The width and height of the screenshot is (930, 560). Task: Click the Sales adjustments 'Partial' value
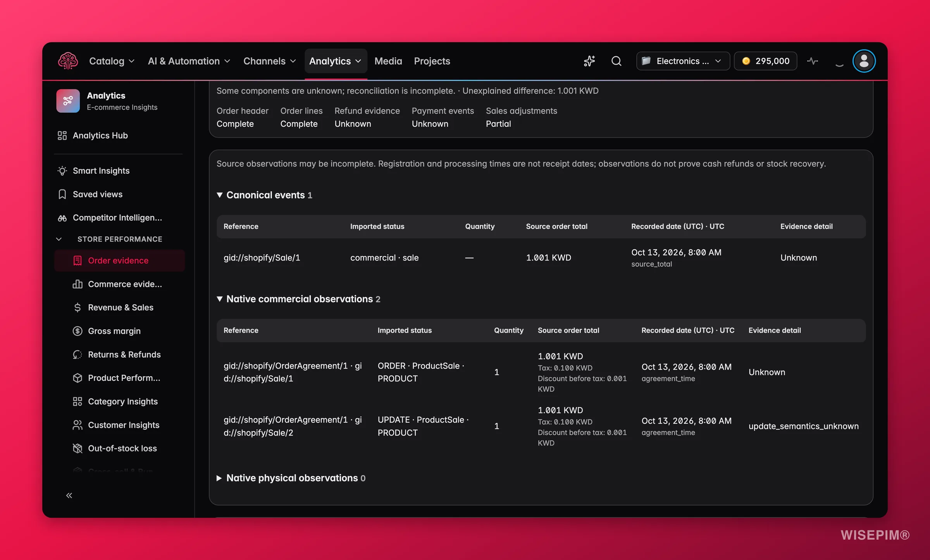[498, 124]
